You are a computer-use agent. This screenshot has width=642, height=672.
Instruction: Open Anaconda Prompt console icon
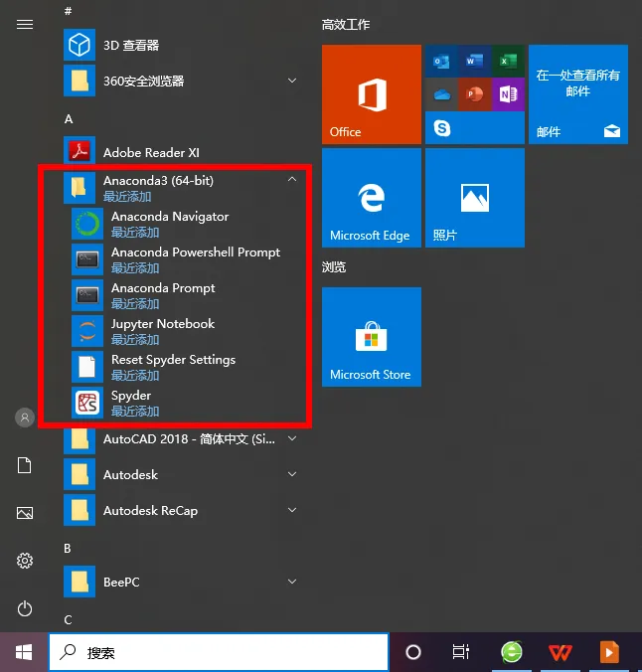pos(87,295)
